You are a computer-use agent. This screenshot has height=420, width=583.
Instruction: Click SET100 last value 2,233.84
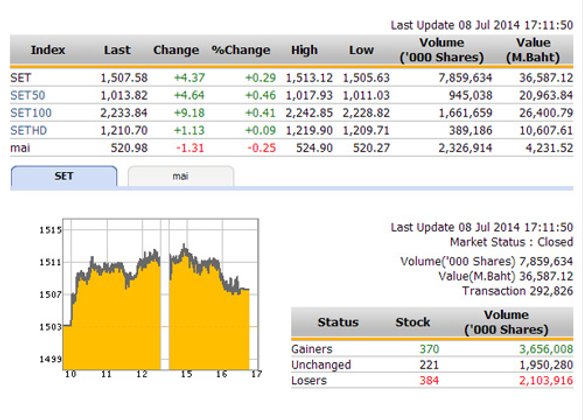tap(124, 113)
